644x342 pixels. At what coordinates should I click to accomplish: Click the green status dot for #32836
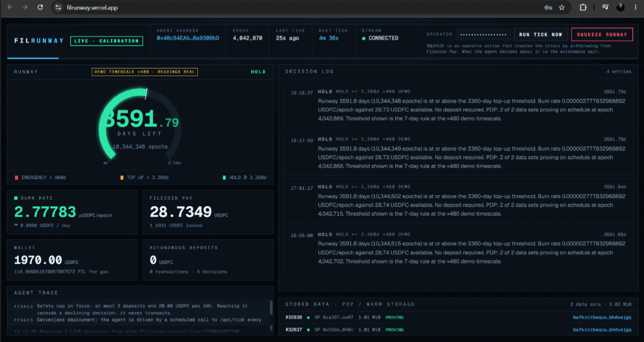click(x=308, y=318)
